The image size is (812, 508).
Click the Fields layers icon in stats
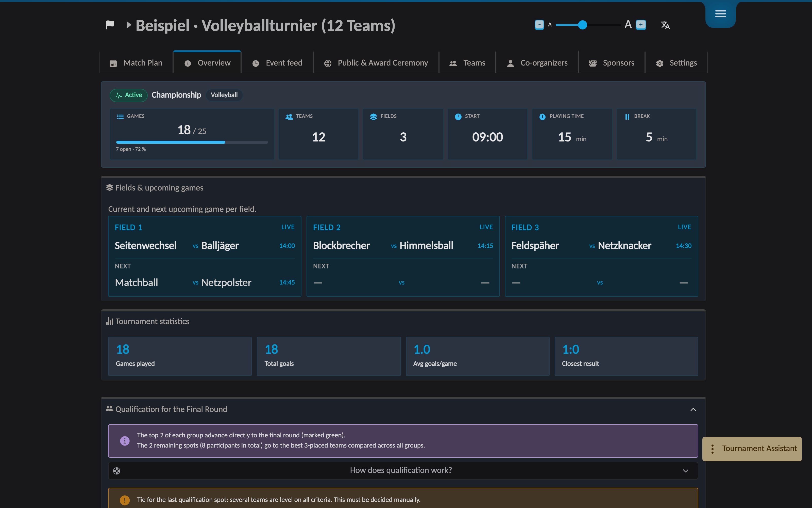(x=374, y=117)
